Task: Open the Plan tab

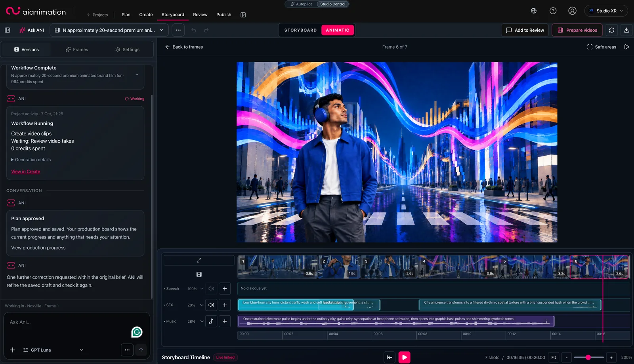Action: click(x=126, y=15)
